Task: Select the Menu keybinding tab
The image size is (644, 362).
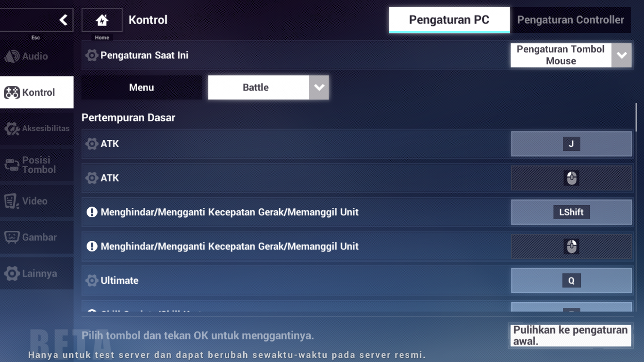Action: tap(141, 88)
